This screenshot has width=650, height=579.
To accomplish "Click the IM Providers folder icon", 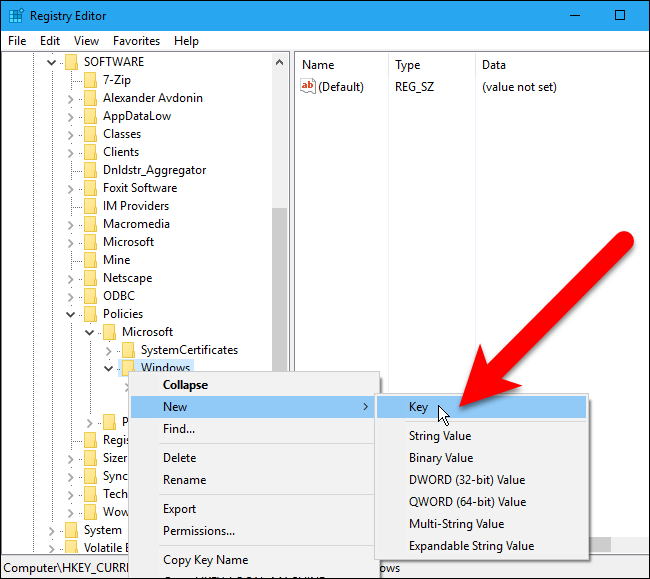I will click(x=90, y=206).
